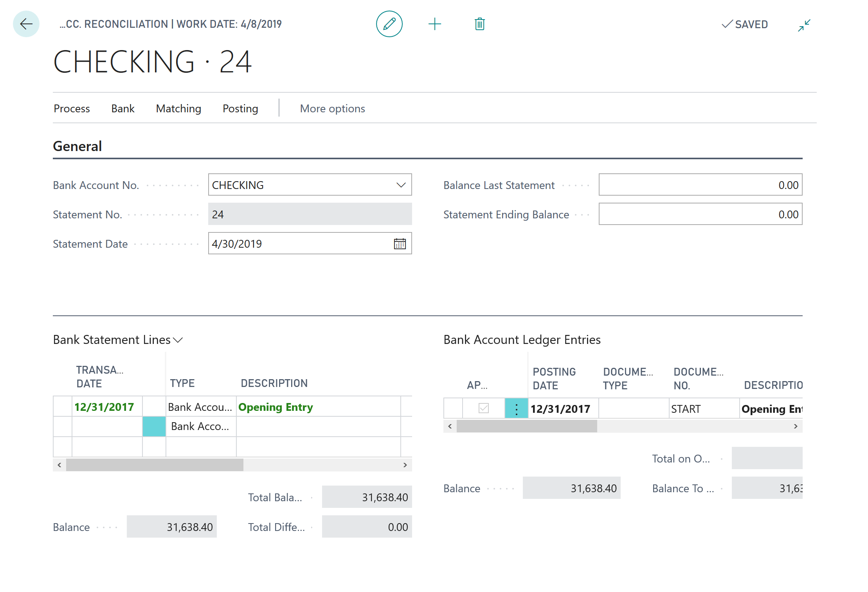Create a new record using the plus icon

435,24
